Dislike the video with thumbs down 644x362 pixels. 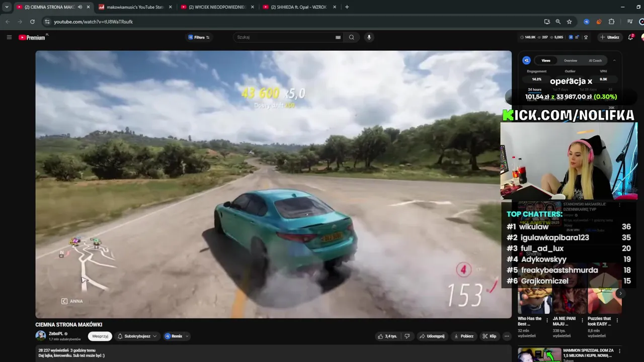[x=407, y=336]
